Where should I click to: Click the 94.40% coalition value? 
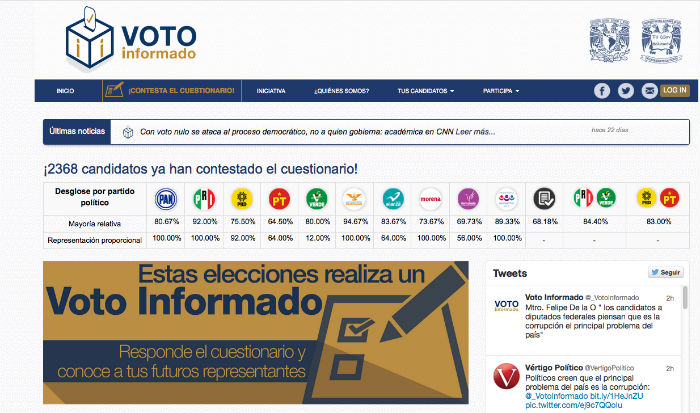click(x=596, y=221)
